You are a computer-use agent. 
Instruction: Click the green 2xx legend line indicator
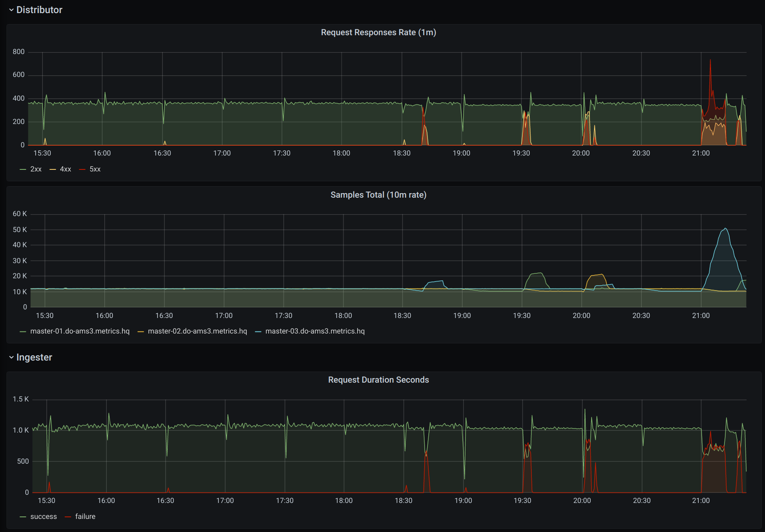(23, 169)
